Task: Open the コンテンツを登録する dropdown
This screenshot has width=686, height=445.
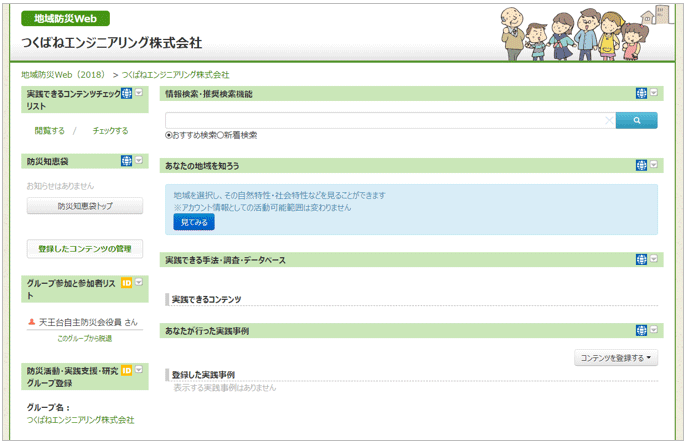Action: 617,357
